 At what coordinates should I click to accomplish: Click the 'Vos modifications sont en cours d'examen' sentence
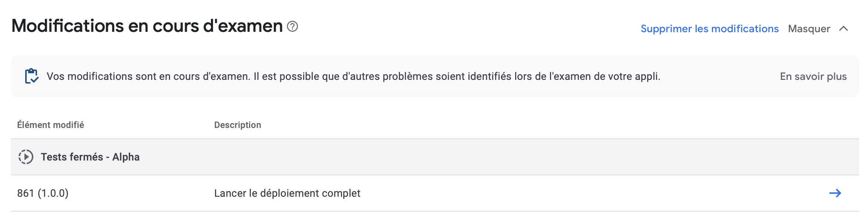click(x=149, y=77)
